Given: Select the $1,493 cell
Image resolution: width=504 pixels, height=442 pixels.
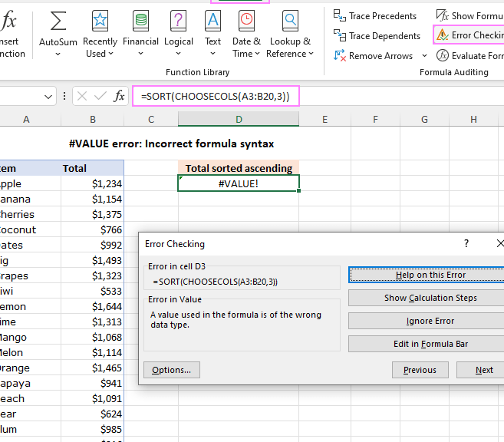Looking at the screenshot, I should coord(93,260).
